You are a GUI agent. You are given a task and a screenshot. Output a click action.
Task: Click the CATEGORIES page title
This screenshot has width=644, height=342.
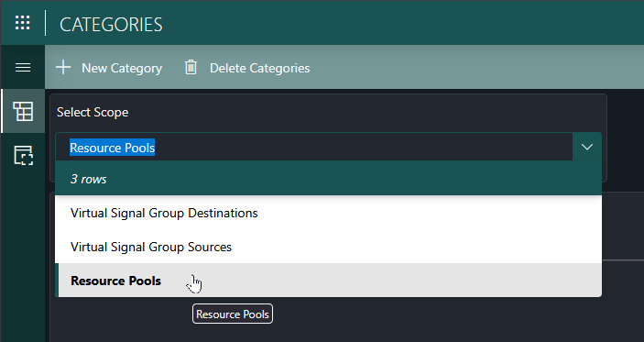(111, 25)
